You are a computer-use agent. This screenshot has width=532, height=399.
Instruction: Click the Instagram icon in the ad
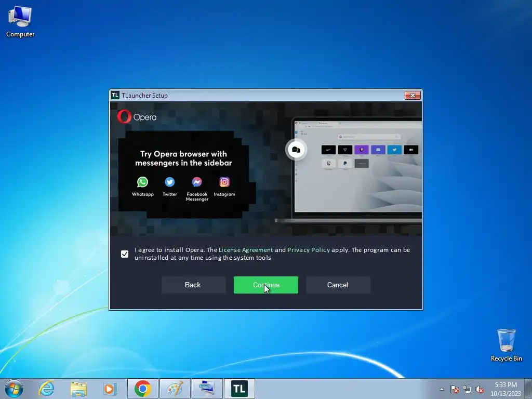tap(224, 182)
